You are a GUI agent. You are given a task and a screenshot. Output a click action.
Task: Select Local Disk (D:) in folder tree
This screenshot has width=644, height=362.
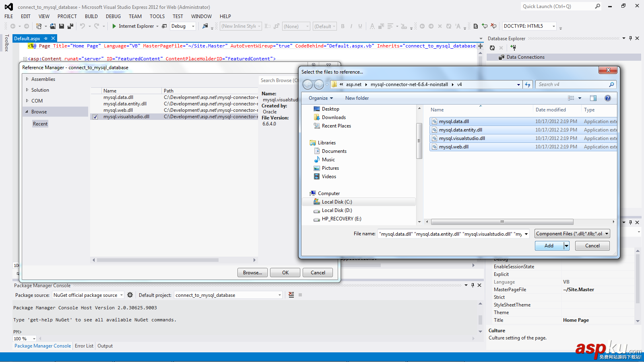tap(336, 210)
